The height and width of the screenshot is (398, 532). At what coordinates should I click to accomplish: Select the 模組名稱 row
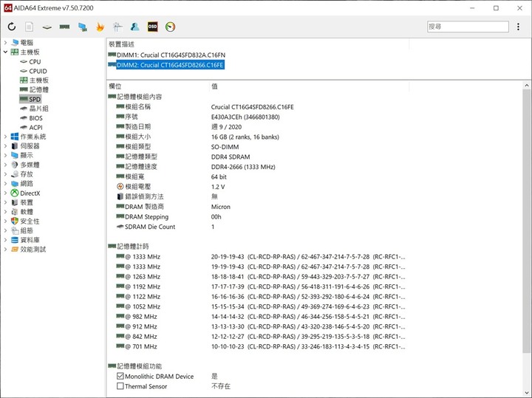coord(257,107)
